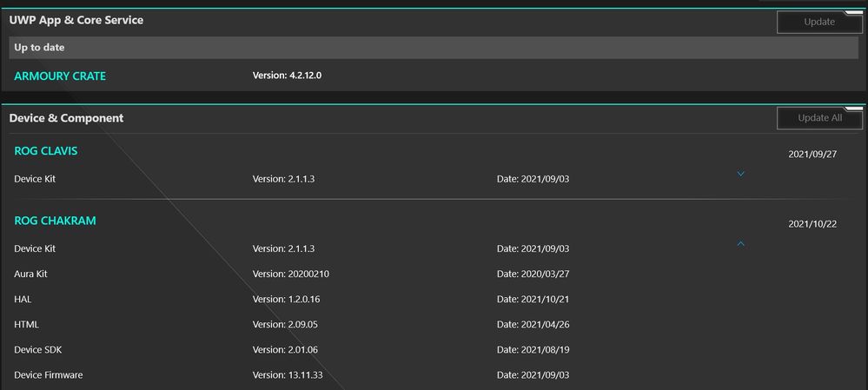Click the Update All button
The image size is (868, 390).
coord(819,118)
